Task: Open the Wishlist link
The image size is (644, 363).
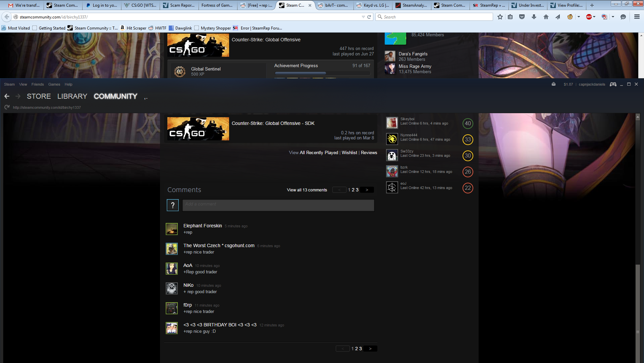Action: tap(349, 153)
